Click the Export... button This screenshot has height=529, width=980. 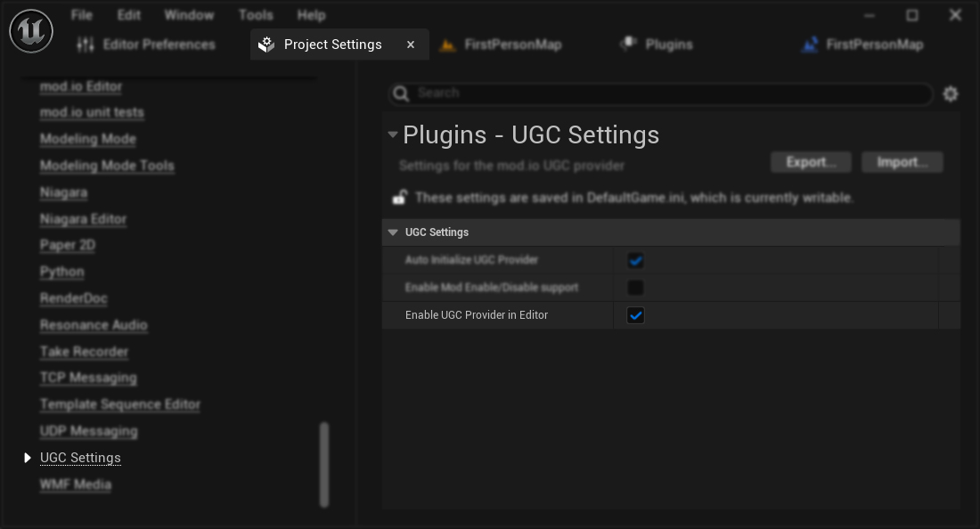point(811,162)
